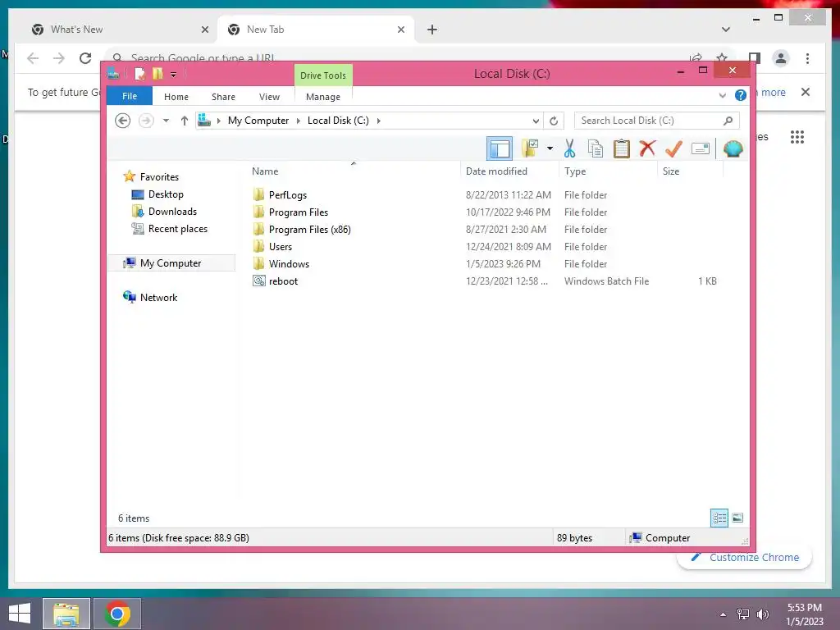Open the View ribbon tab
The height and width of the screenshot is (630, 840).
(269, 97)
